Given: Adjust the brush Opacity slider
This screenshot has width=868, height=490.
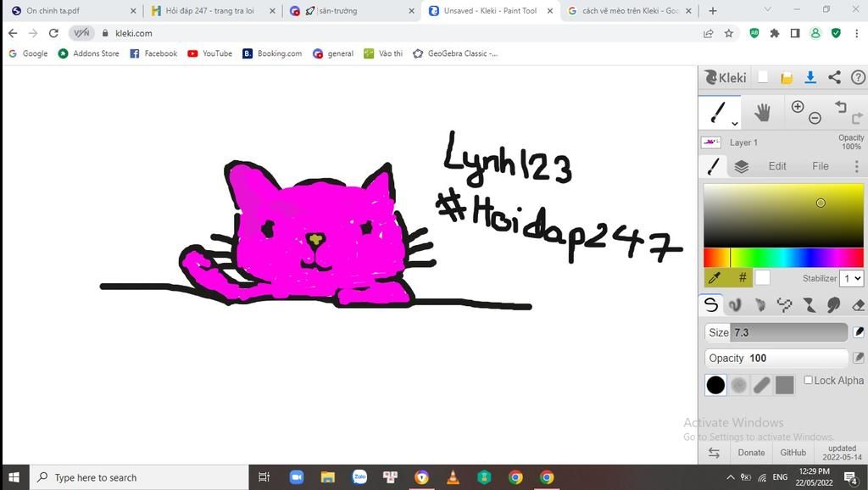Looking at the screenshot, I should pyautogui.click(x=776, y=359).
